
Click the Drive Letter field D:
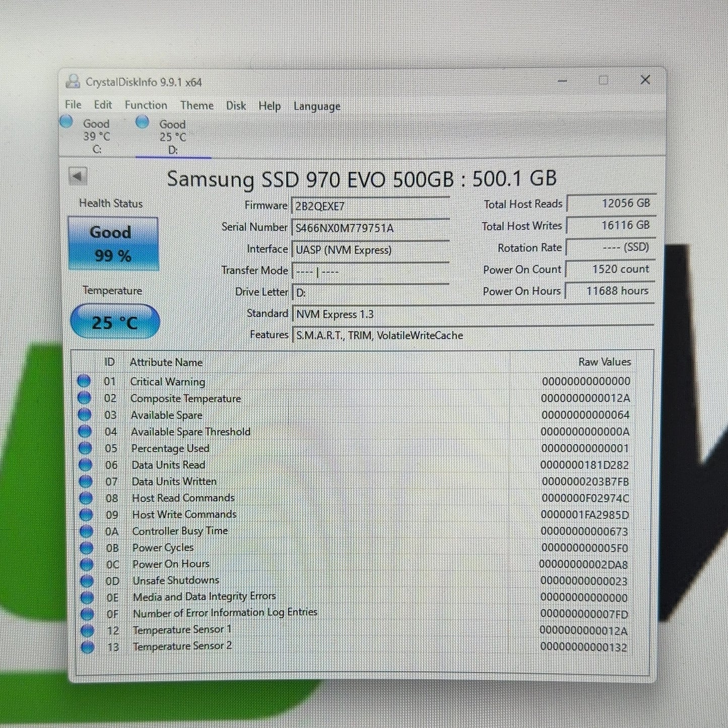pyautogui.click(x=370, y=292)
